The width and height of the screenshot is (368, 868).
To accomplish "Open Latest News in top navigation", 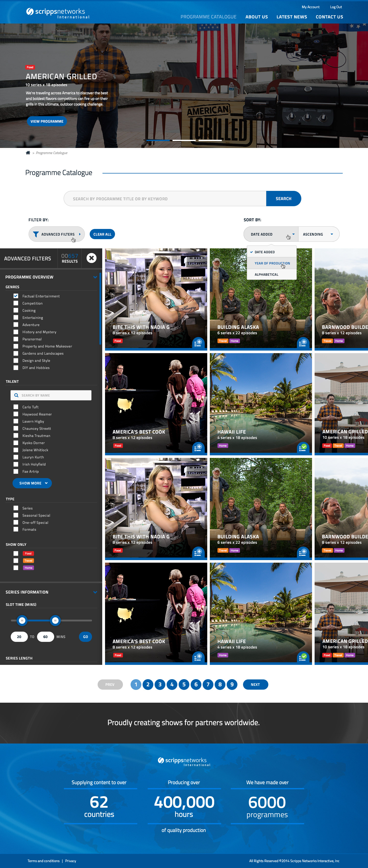I will 292,17.
